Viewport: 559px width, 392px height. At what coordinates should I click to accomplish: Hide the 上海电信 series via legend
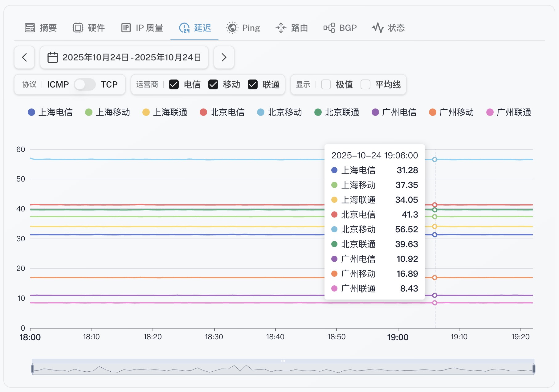pyautogui.click(x=50, y=112)
